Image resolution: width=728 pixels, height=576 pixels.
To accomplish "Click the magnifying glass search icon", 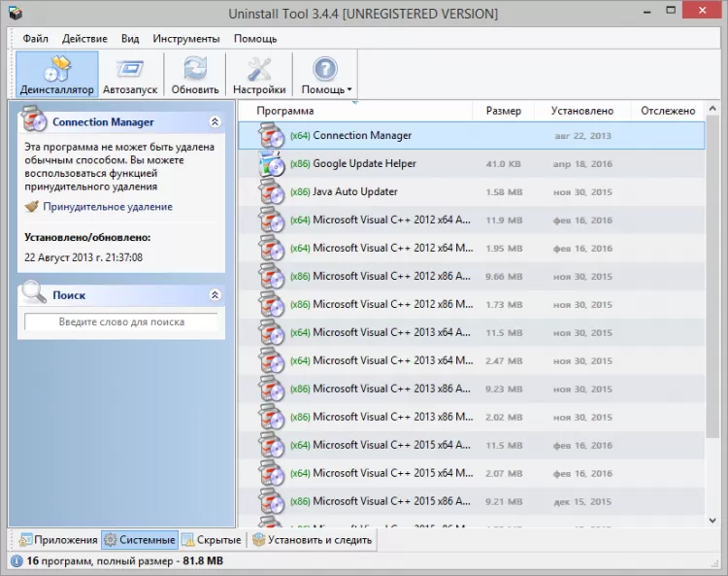I will coord(34,291).
